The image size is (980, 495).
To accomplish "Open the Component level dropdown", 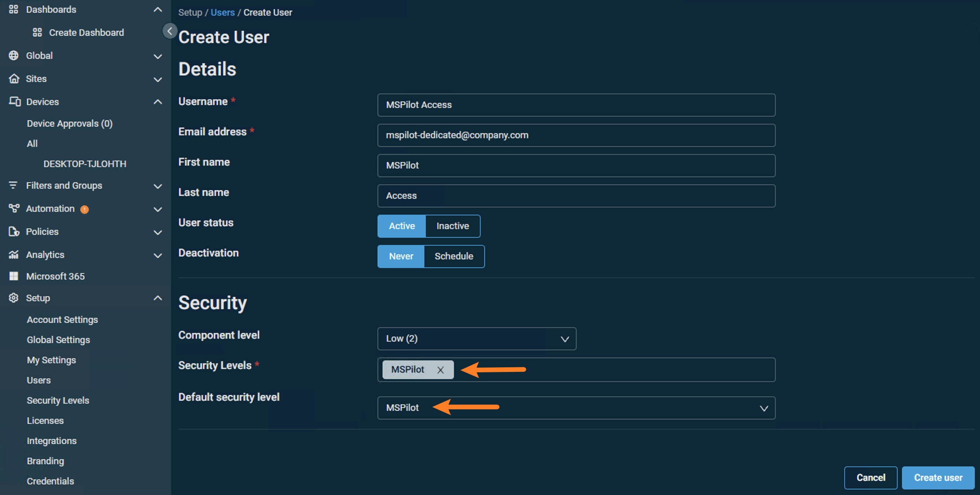I will click(x=477, y=339).
